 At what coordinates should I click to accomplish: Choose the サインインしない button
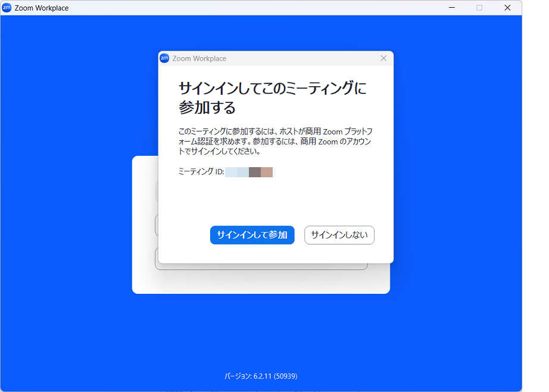pos(339,235)
